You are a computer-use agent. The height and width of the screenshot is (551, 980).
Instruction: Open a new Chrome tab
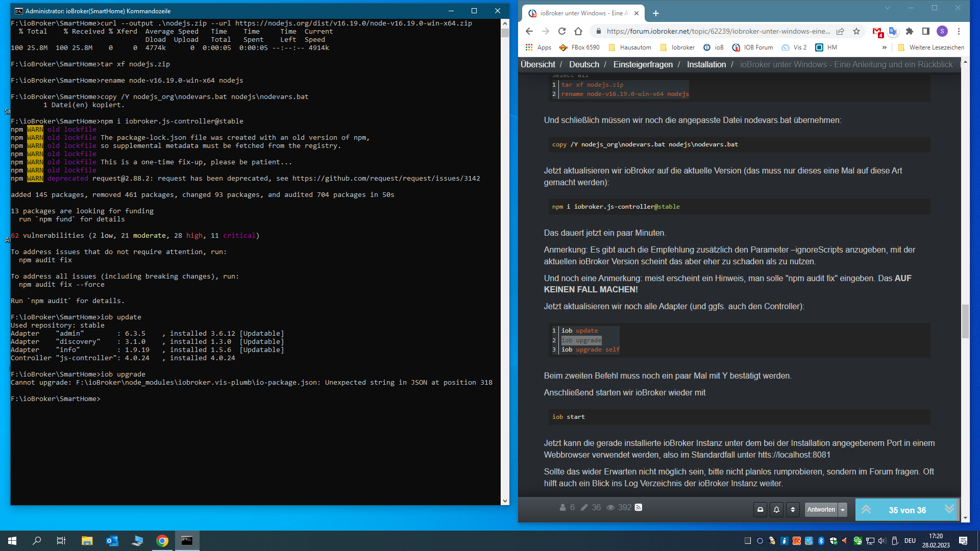[656, 13]
